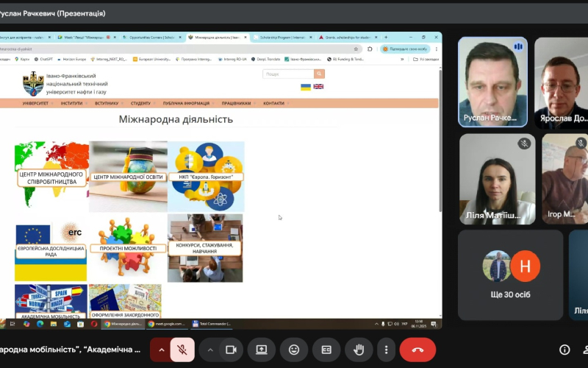Expand audio settings arrow beside microphone
The height and width of the screenshot is (368, 588).
click(x=161, y=350)
